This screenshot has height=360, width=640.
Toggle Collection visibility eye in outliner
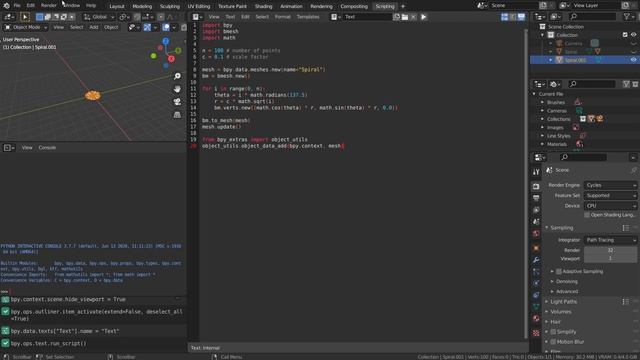(633, 35)
